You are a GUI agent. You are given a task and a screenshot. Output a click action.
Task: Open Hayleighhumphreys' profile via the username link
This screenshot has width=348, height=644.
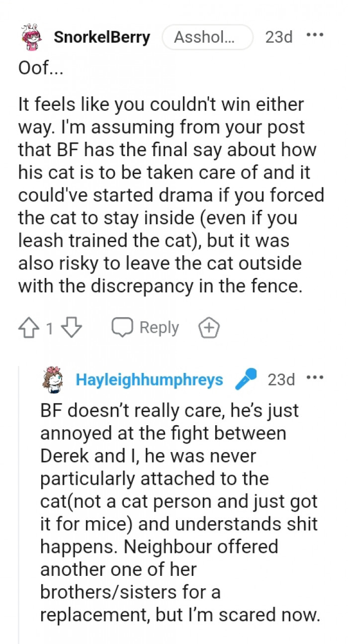[x=149, y=379]
